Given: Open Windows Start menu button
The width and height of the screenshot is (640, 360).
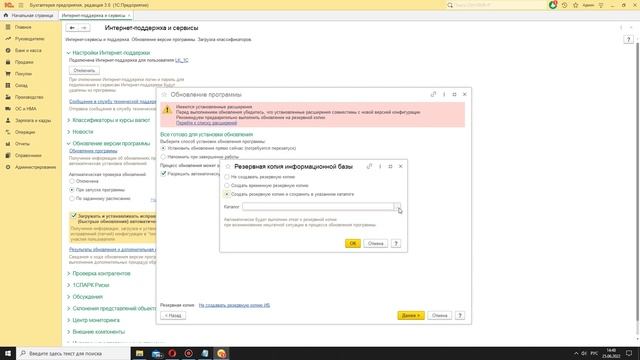Looking at the screenshot, I should pos(8,353).
